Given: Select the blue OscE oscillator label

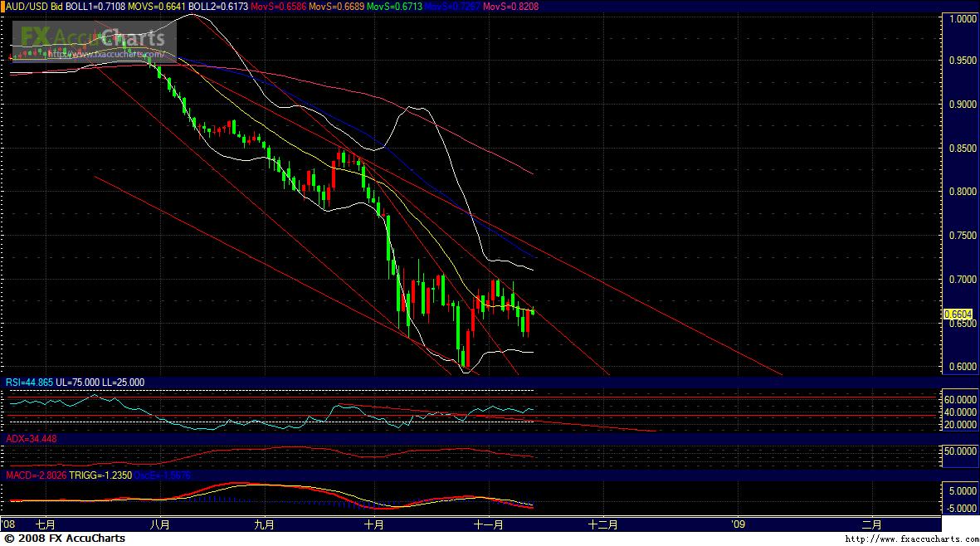Looking at the screenshot, I should click(162, 475).
